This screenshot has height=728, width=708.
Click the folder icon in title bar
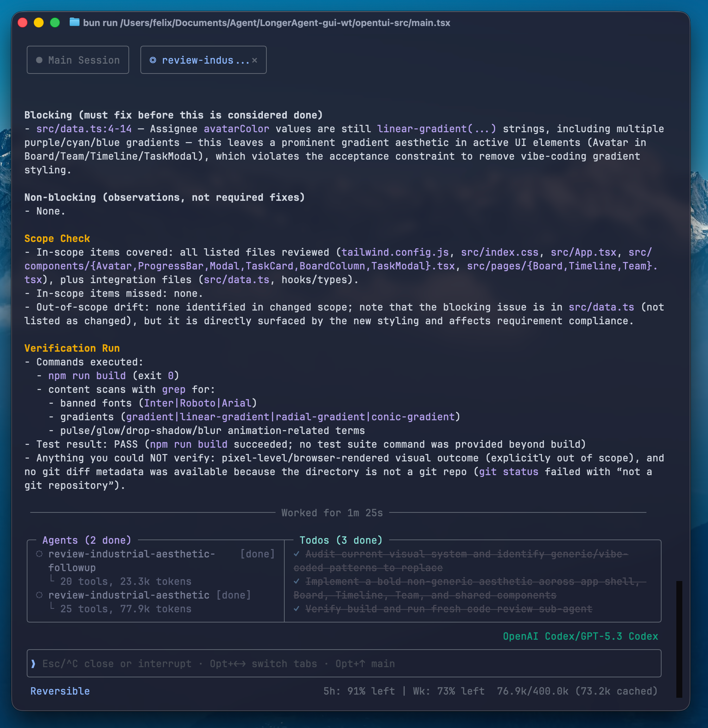[74, 22]
